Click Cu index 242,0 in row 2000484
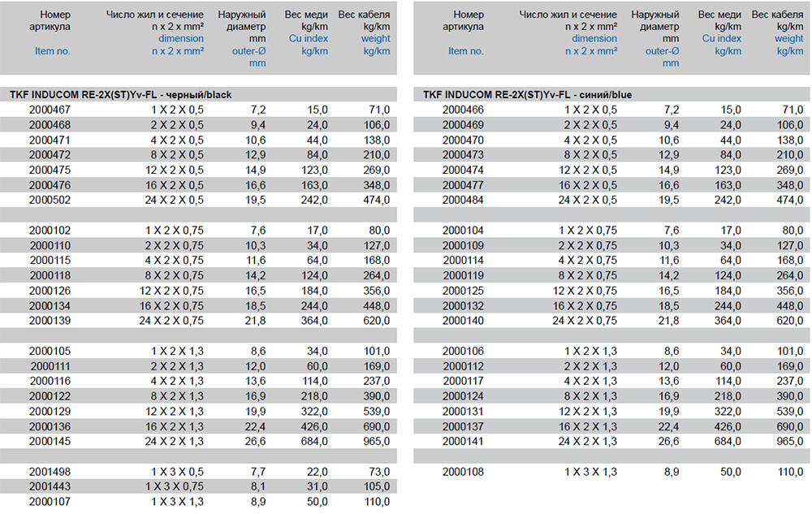This screenshot has height=514, width=812. tap(728, 200)
